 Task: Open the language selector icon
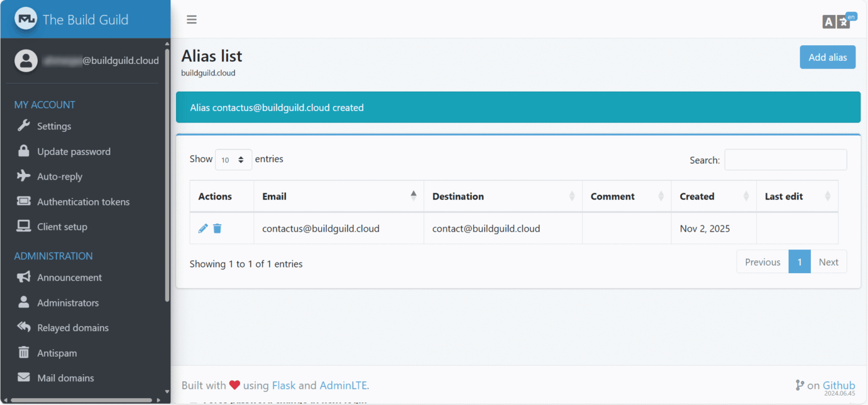[x=836, y=22]
